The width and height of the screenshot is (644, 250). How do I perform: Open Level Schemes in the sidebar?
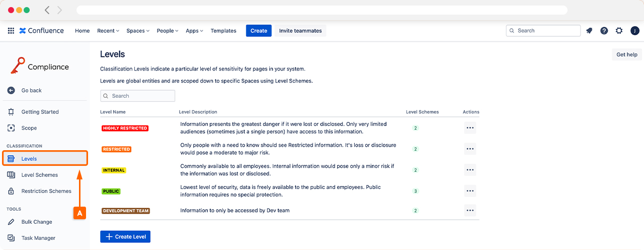(39, 175)
